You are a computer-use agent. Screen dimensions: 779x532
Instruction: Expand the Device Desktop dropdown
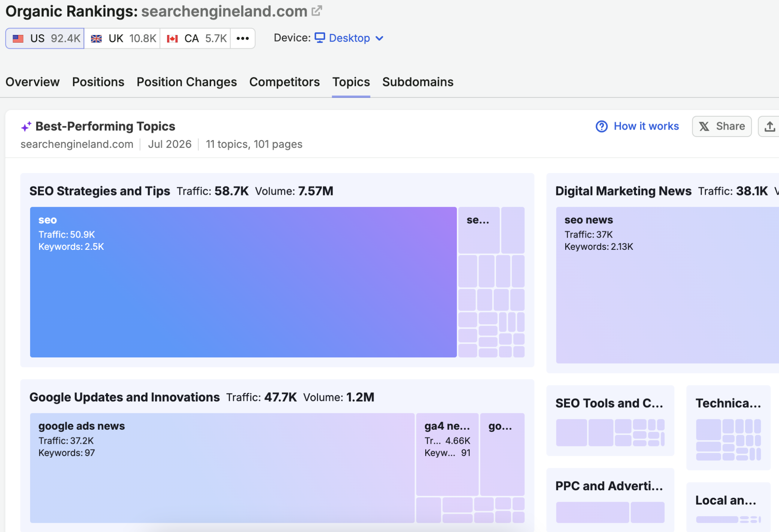point(349,38)
